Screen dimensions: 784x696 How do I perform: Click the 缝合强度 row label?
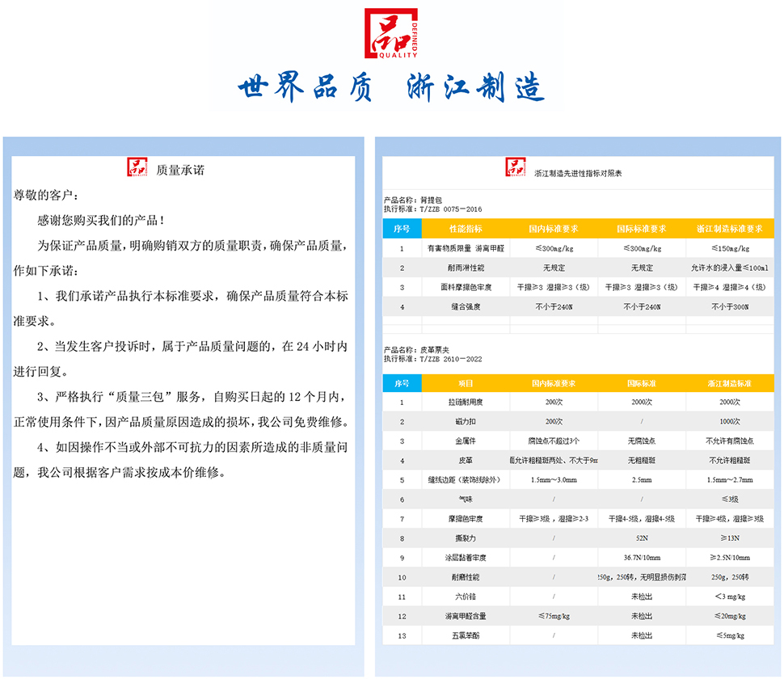pyautogui.click(x=465, y=306)
